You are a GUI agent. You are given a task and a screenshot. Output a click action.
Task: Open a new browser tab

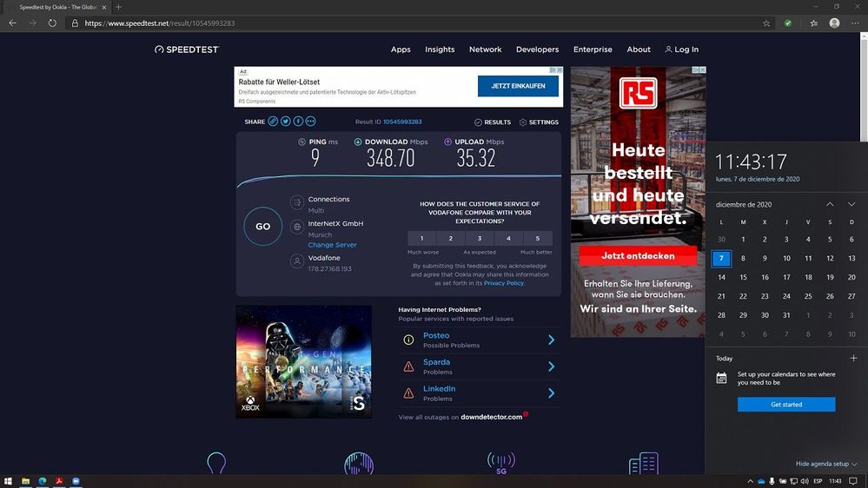pyautogui.click(x=118, y=7)
